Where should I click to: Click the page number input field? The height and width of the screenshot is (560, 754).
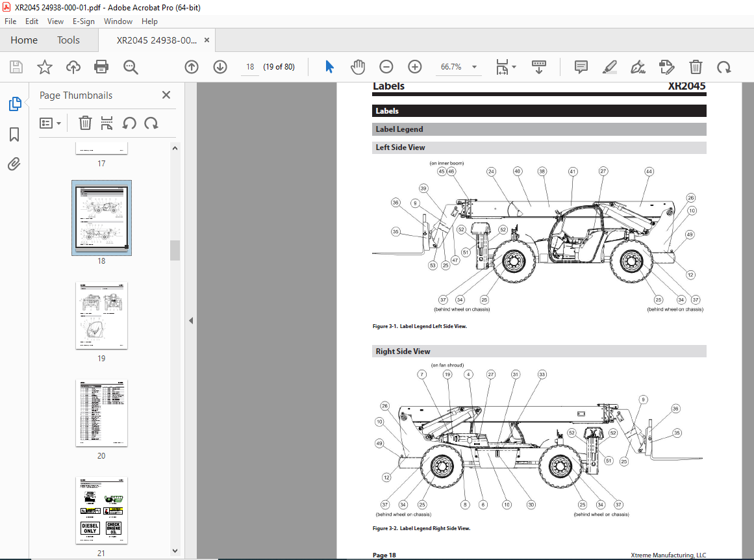click(x=249, y=67)
